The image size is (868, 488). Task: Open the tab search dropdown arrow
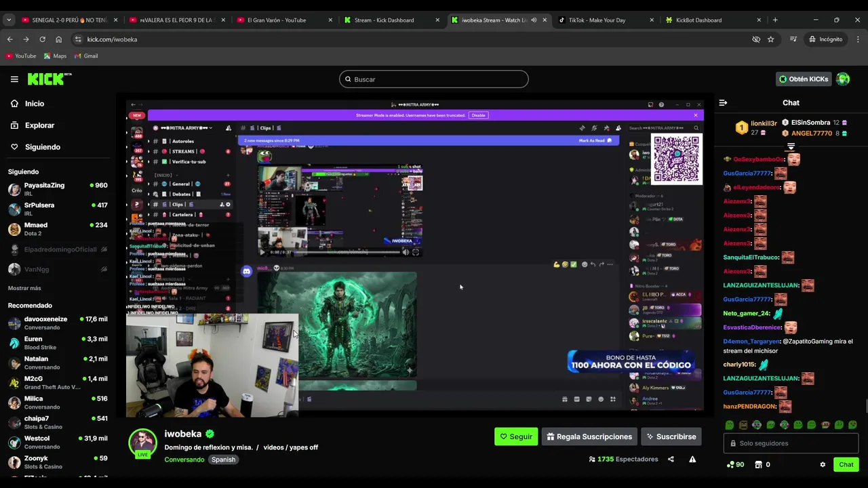[x=9, y=20]
